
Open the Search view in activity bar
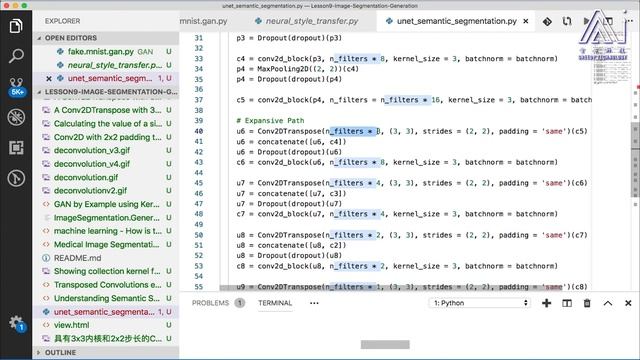coord(16,56)
